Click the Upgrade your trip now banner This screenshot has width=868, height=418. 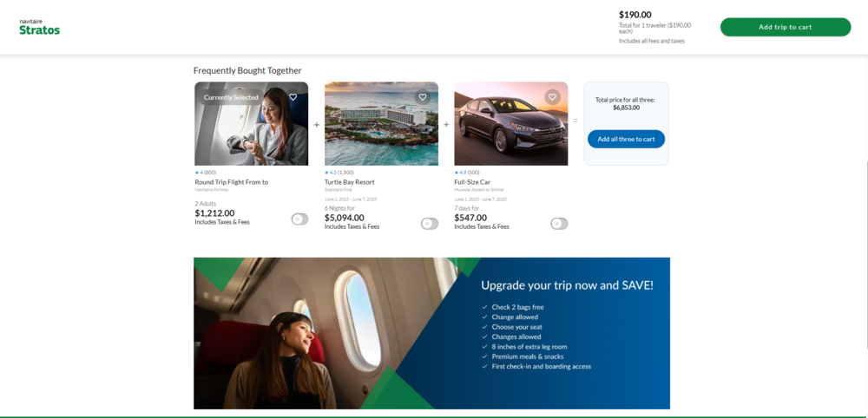coord(431,333)
